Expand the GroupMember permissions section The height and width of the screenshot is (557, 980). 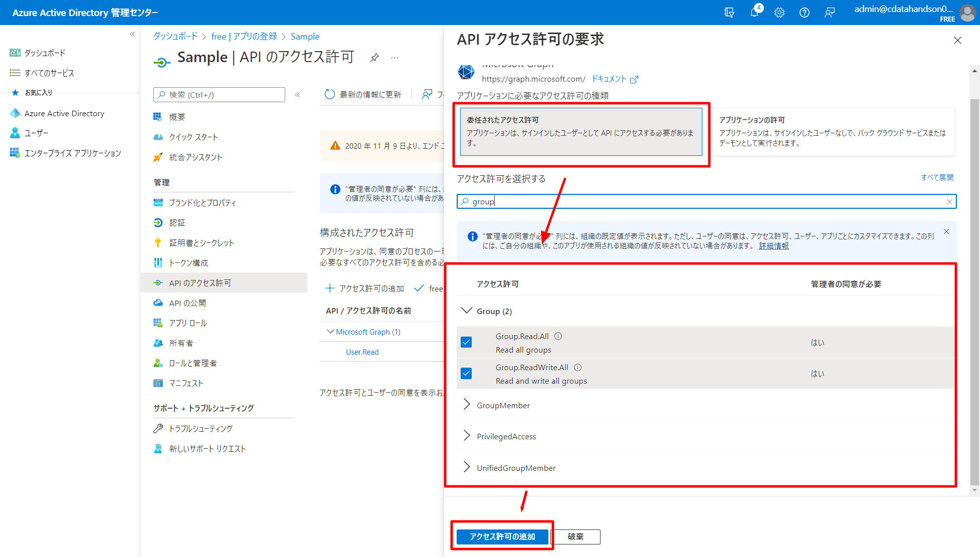coord(467,405)
